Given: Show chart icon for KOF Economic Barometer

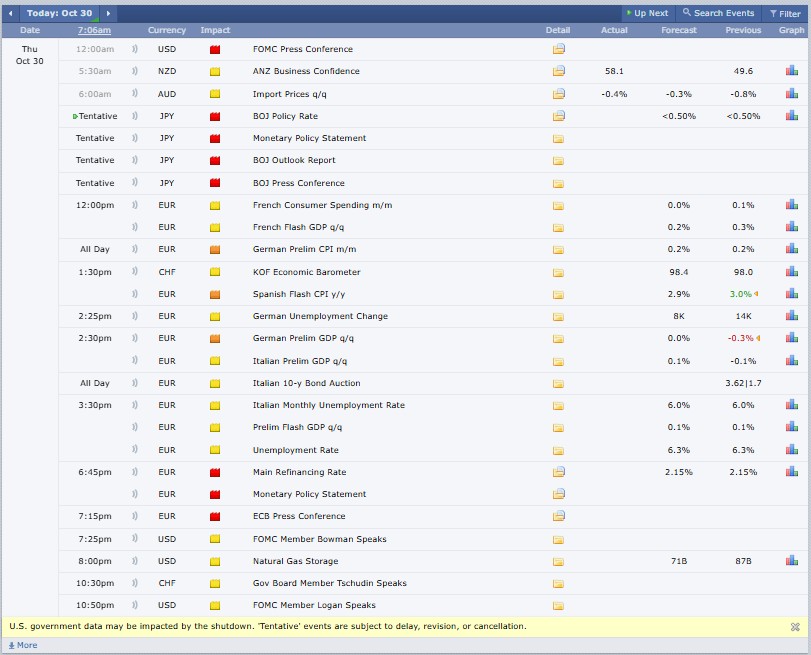Looking at the screenshot, I should click(x=792, y=272).
